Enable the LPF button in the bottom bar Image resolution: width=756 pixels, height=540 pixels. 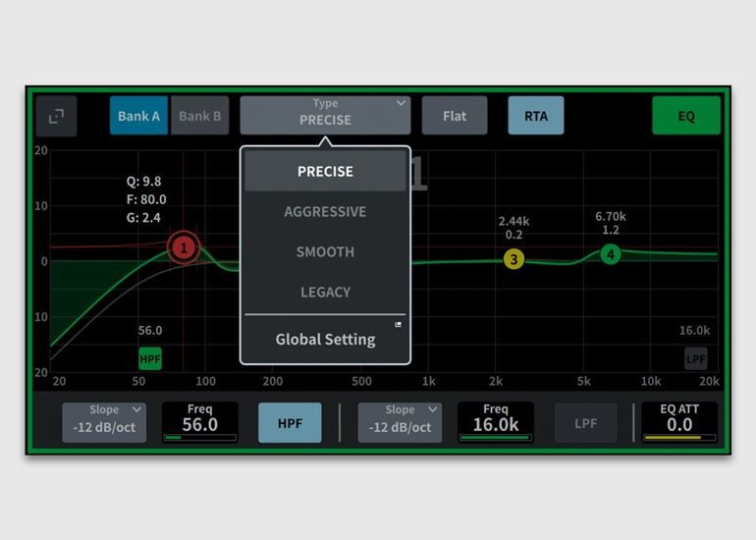[x=585, y=423]
